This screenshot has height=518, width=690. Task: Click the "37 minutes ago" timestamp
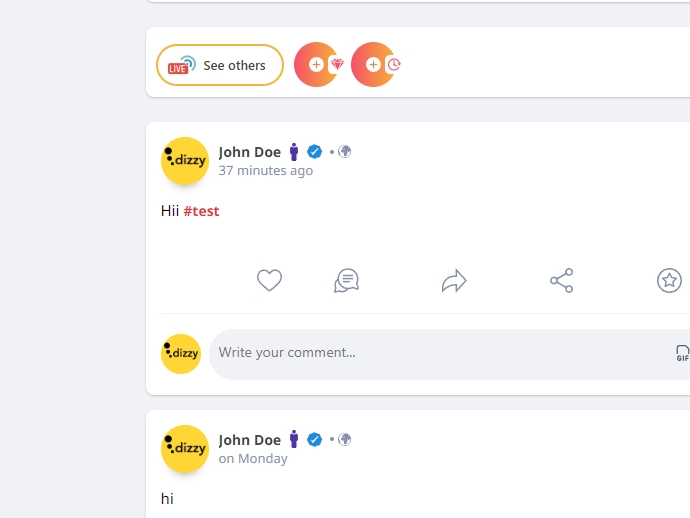(x=266, y=171)
